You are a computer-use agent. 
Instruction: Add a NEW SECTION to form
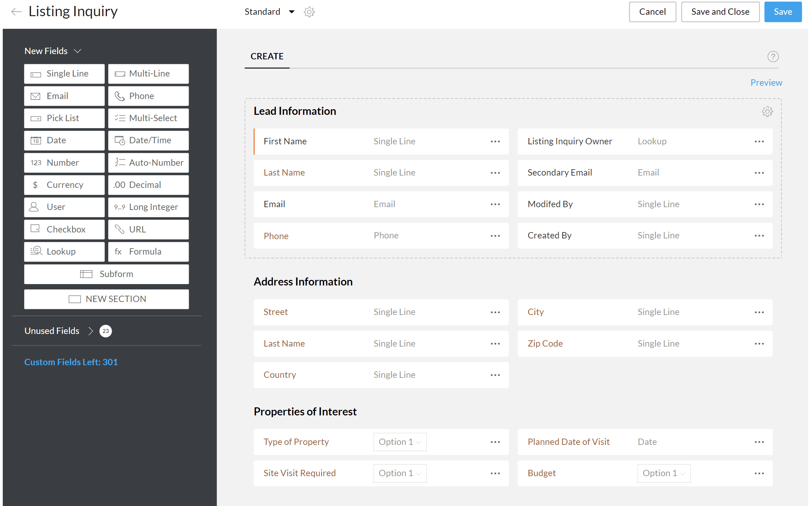click(107, 298)
